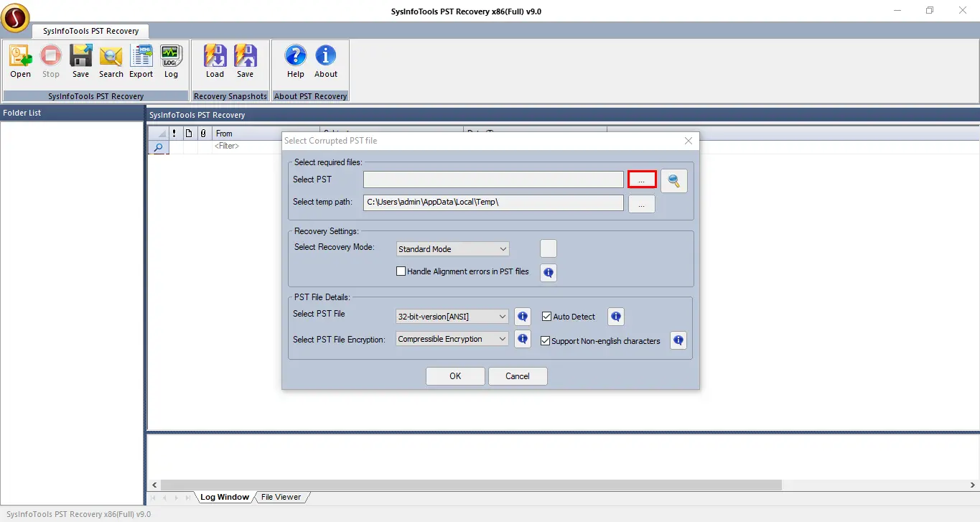Uncheck Support Non-english characters
980x522 pixels.
(545, 341)
